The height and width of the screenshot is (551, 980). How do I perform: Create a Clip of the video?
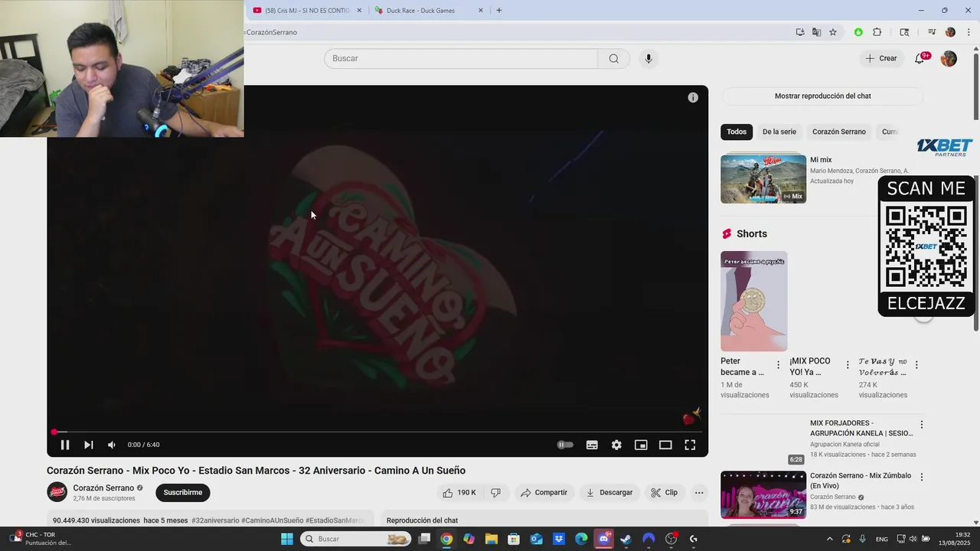pos(665,493)
